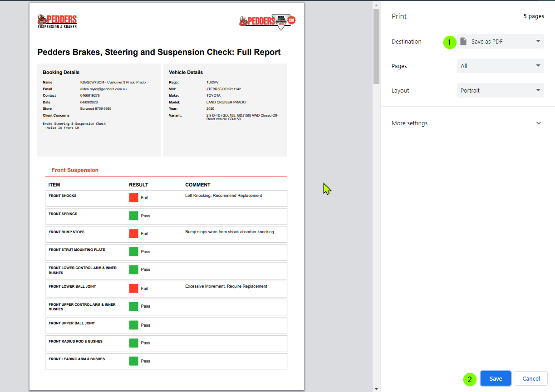
Task: Click the green swatch for Front Upper Control Arm row
Action: (133, 306)
